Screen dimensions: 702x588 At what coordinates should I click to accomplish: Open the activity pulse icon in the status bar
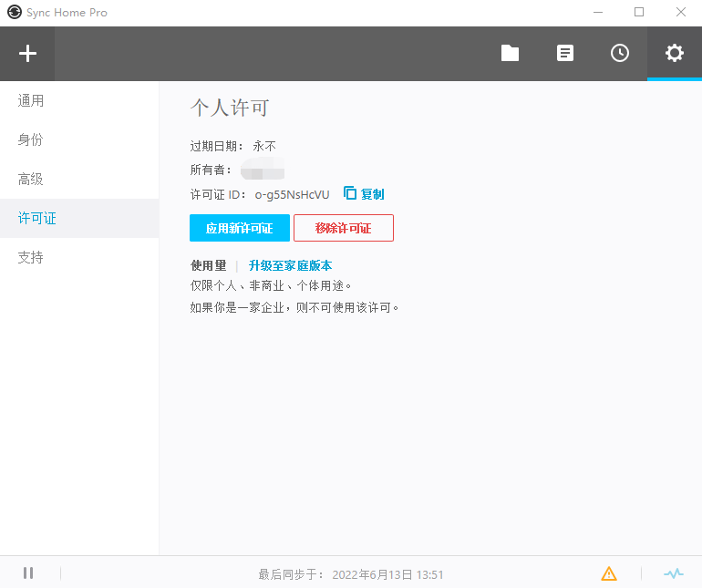coord(673,573)
